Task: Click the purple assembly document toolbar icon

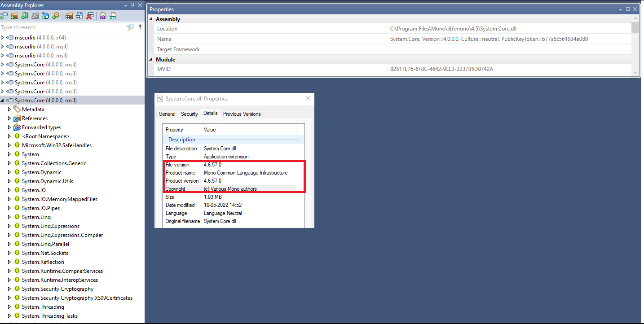Action: click(102, 16)
